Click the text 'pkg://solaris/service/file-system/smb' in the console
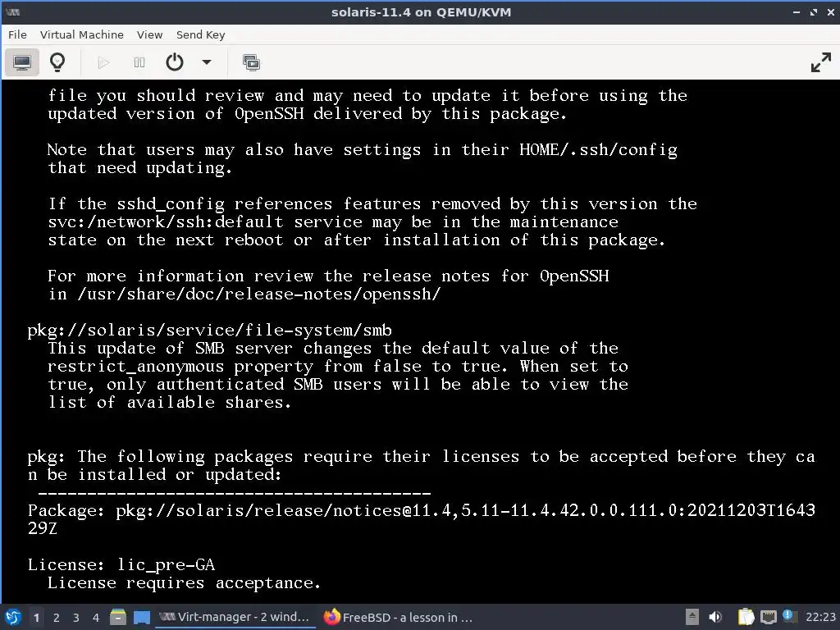 click(209, 330)
